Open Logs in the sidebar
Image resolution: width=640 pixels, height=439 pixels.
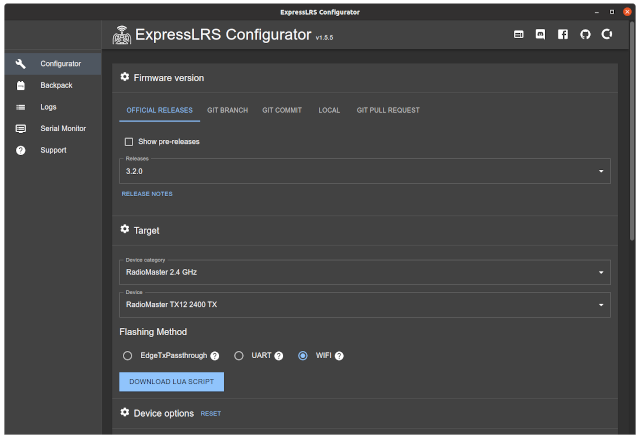click(x=53, y=107)
